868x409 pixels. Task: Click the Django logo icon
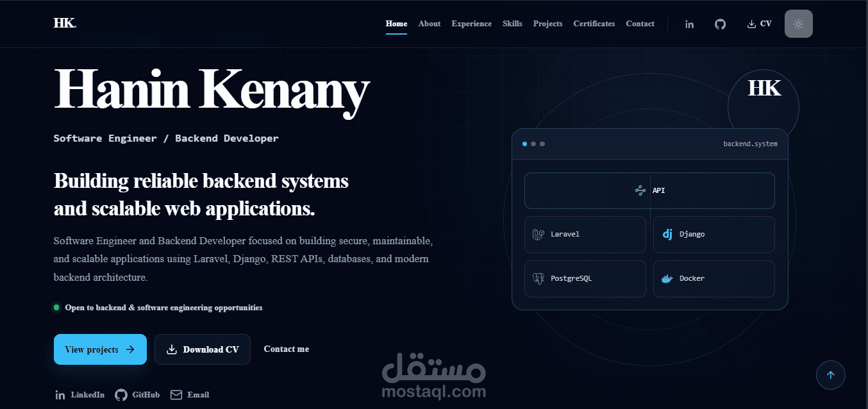(667, 235)
